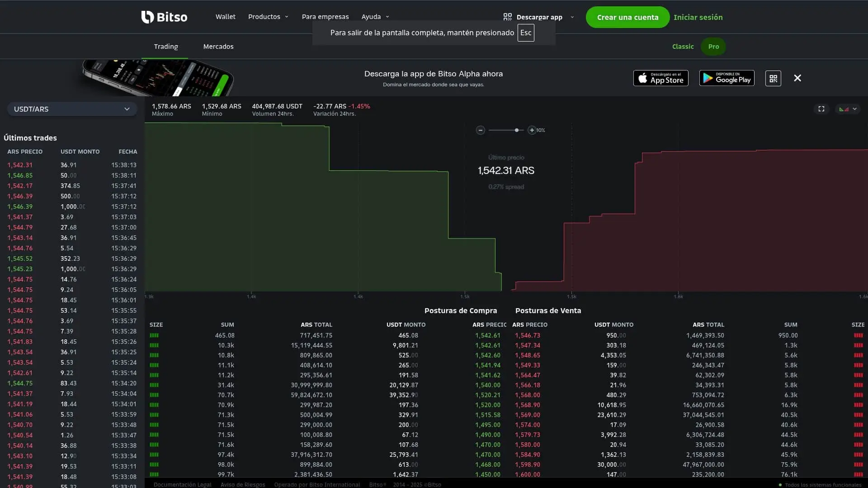Click the fullscreen chart icon
This screenshot has height=488, width=868.
click(821, 108)
